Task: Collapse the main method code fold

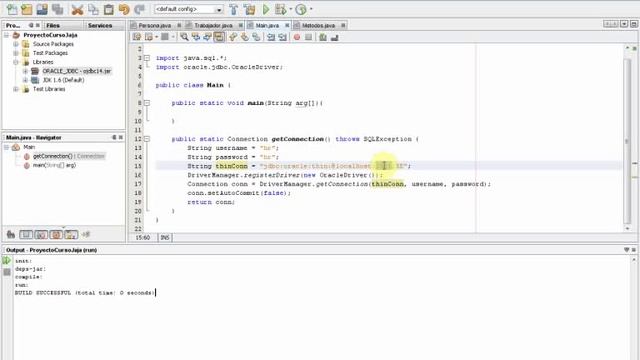Action: click(x=147, y=103)
